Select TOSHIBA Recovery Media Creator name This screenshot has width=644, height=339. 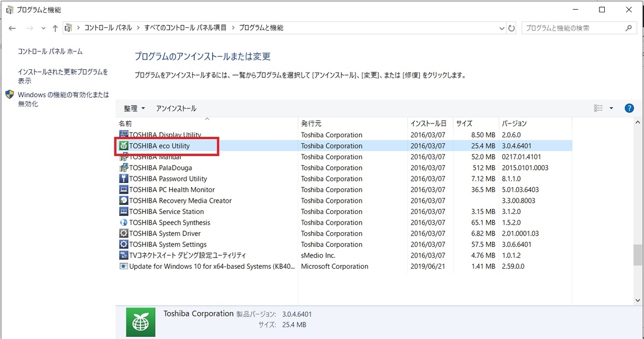(x=180, y=201)
